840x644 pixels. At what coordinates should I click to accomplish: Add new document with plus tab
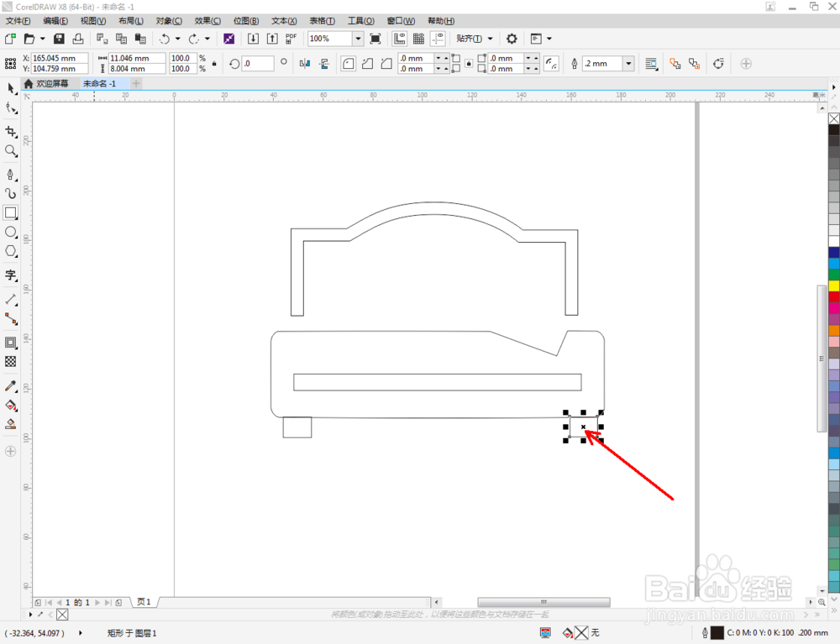[x=136, y=83]
